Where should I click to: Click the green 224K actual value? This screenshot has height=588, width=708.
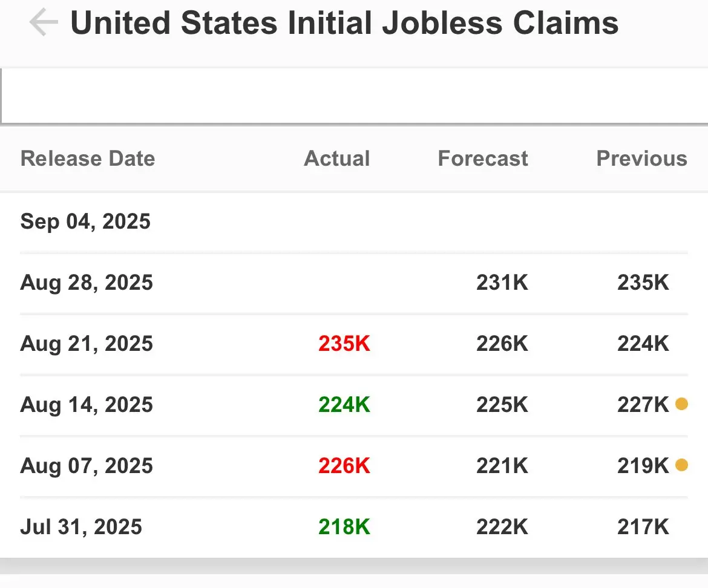click(x=344, y=405)
